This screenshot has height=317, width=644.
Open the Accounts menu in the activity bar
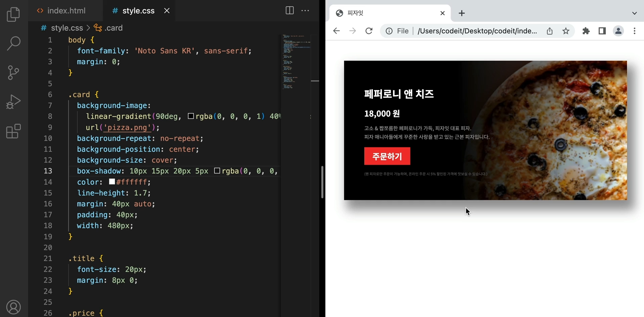[x=13, y=307]
